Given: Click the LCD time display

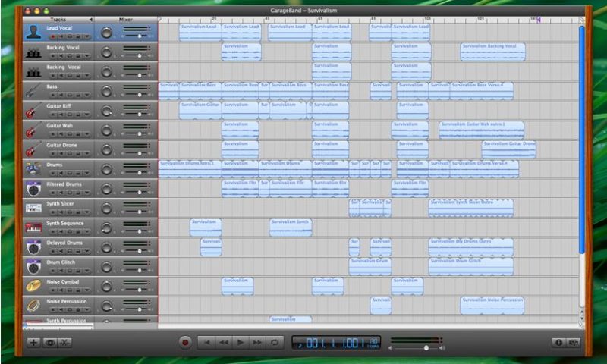Looking at the screenshot, I should [336, 343].
